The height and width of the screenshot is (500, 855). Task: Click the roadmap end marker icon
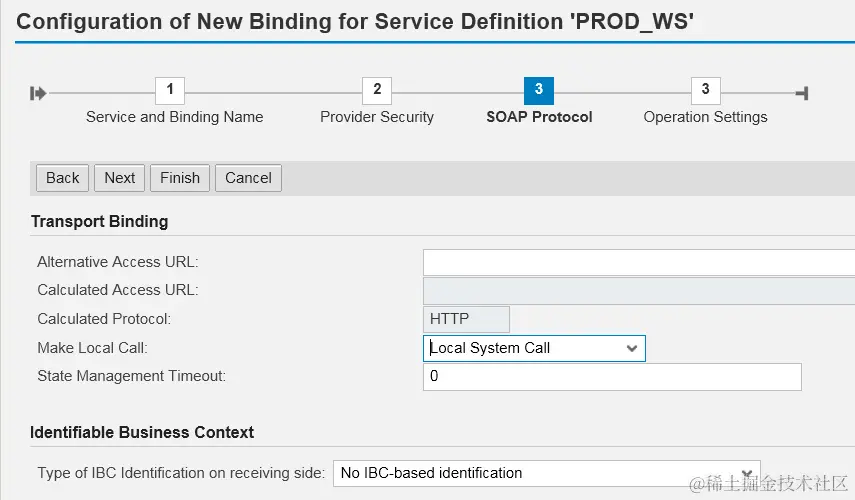tap(802, 93)
